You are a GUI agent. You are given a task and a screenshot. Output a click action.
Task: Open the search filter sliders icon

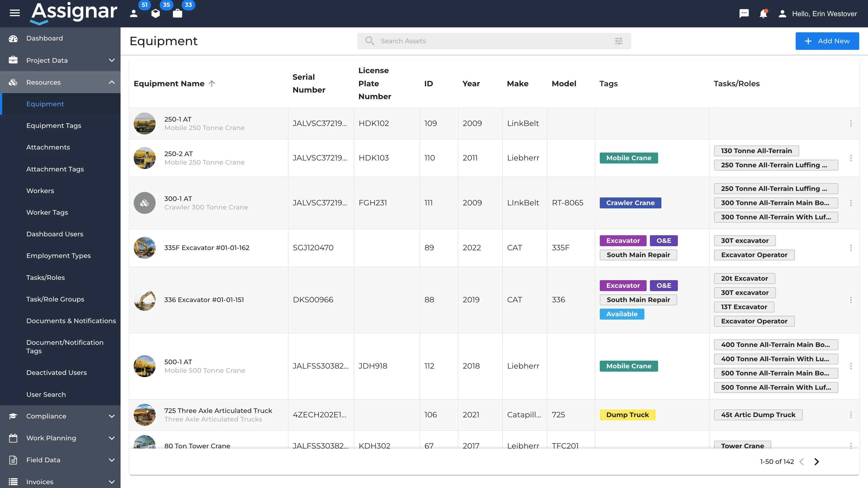618,41
